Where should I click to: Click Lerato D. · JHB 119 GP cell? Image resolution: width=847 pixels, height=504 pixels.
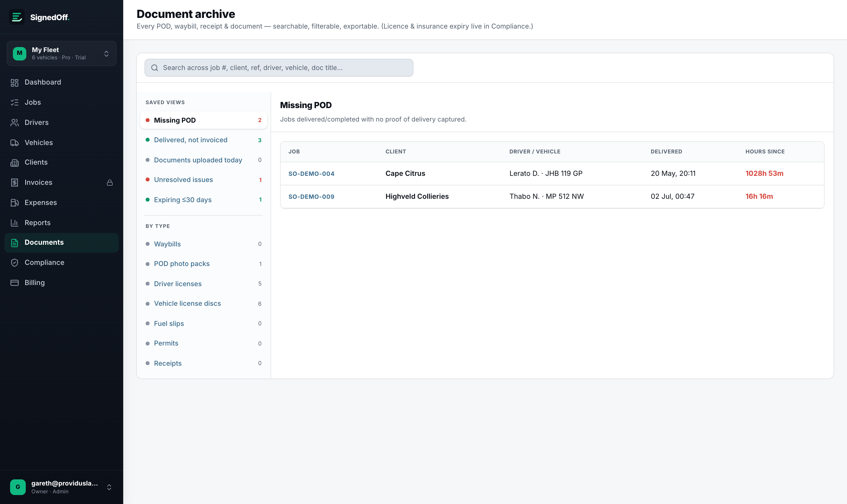546,174
